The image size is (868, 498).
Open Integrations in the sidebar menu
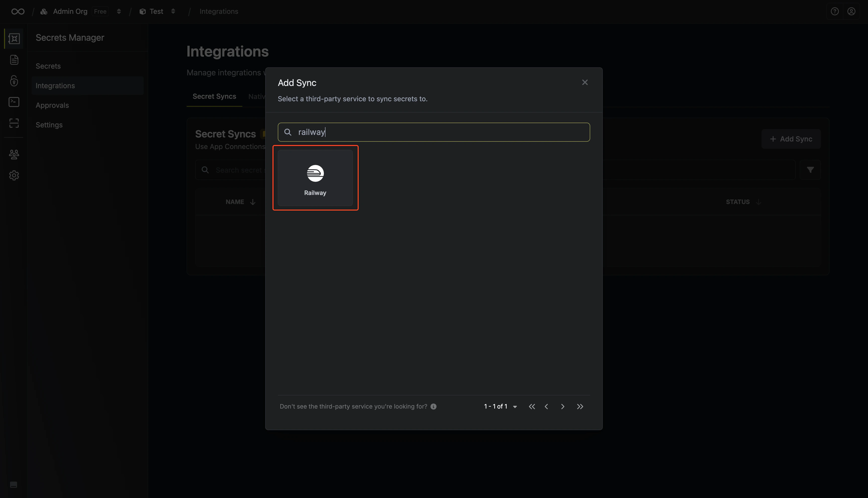pyautogui.click(x=87, y=85)
